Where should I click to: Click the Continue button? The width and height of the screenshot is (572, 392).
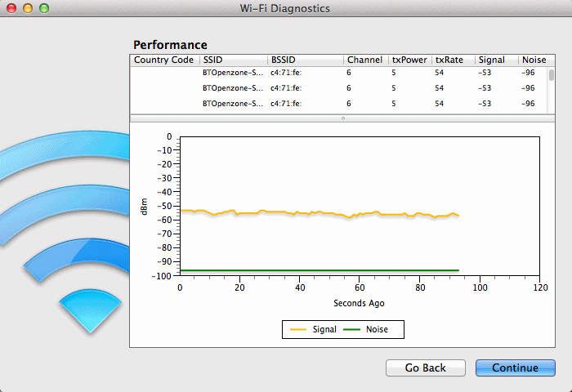point(515,367)
